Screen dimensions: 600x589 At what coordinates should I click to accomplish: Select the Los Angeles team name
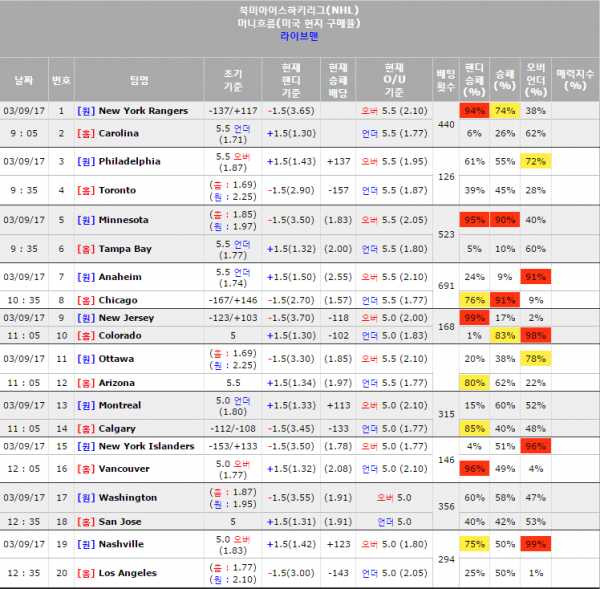tap(128, 573)
